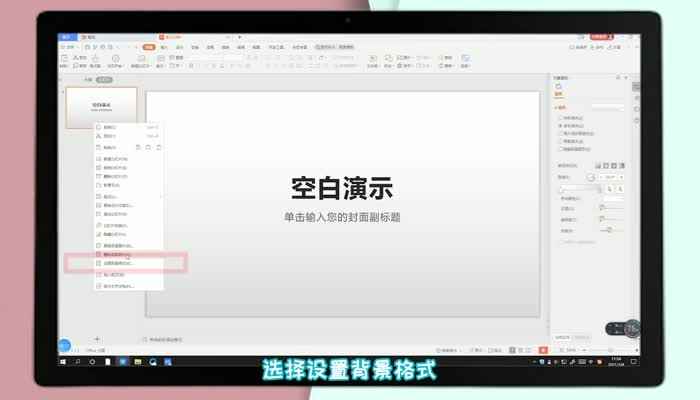Select 剪切 (Cut) at top of context menu

point(110,127)
